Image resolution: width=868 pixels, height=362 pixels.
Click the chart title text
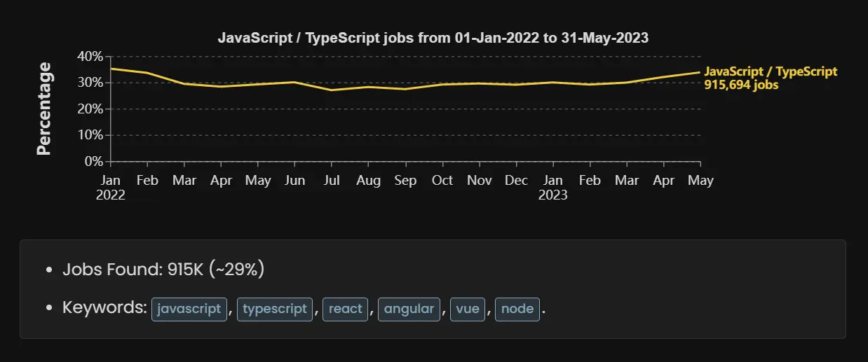coord(433,38)
